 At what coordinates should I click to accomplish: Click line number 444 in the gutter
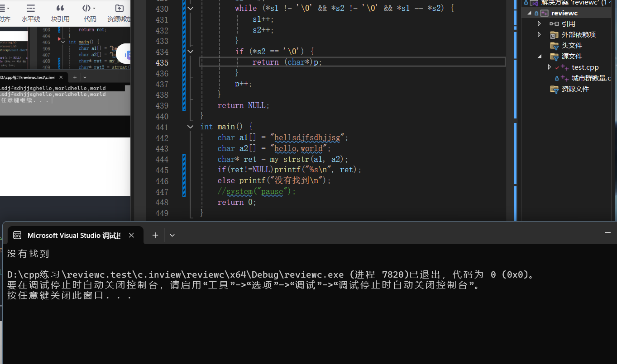(x=162, y=159)
